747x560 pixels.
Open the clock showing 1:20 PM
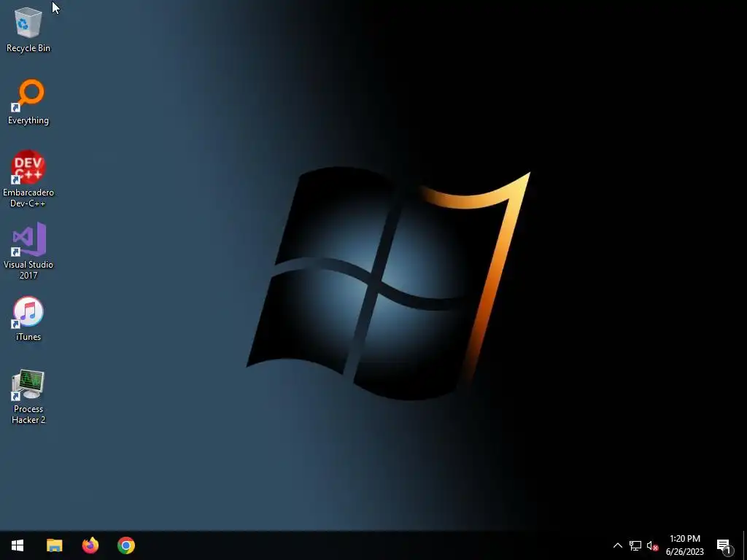pos(684,545)
